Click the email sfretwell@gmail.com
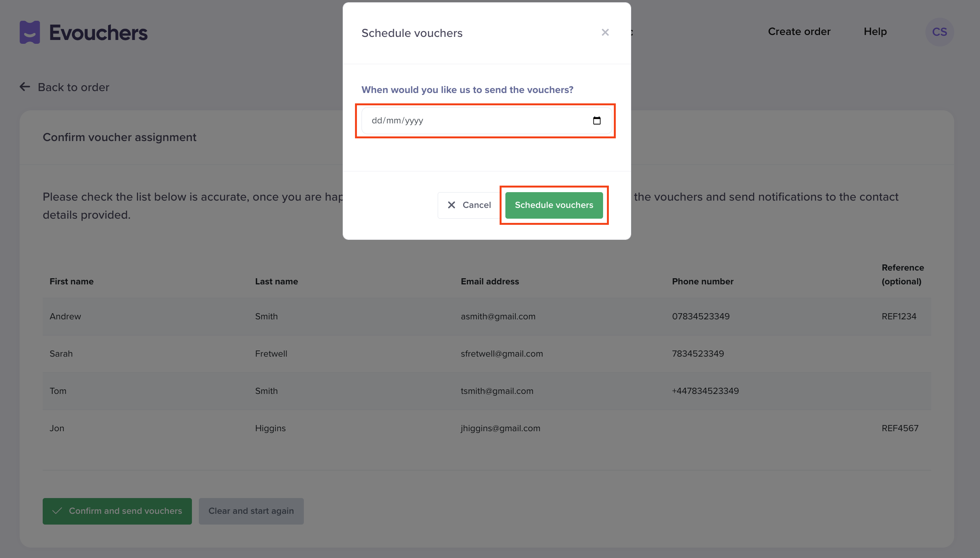980x558 pixels. click(x=502, y=354)
